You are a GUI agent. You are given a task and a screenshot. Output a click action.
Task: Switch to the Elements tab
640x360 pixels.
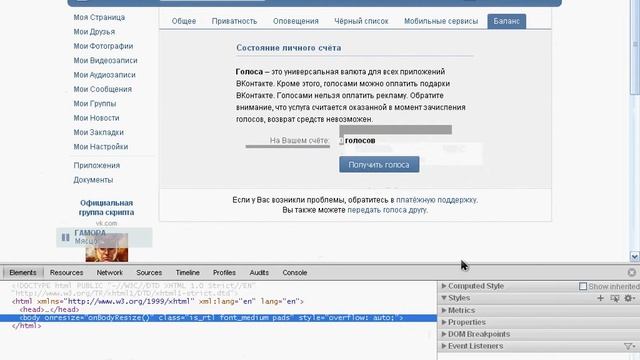tap(23, 272)
